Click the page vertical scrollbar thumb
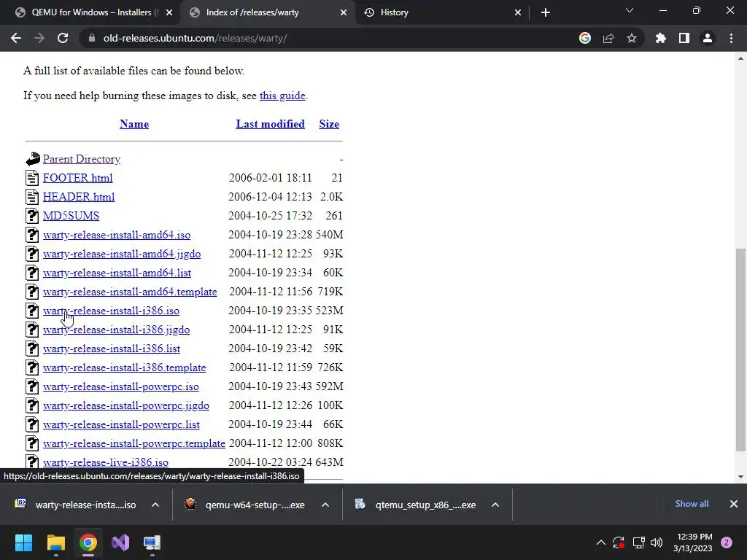 [x=741, y=350]
